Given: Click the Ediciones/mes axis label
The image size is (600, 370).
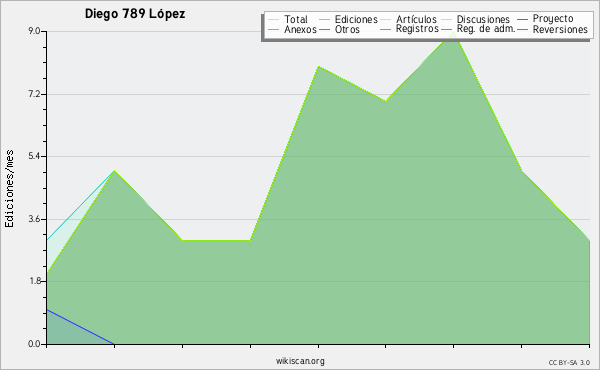Looking at the screenshot, I should 9,189.
